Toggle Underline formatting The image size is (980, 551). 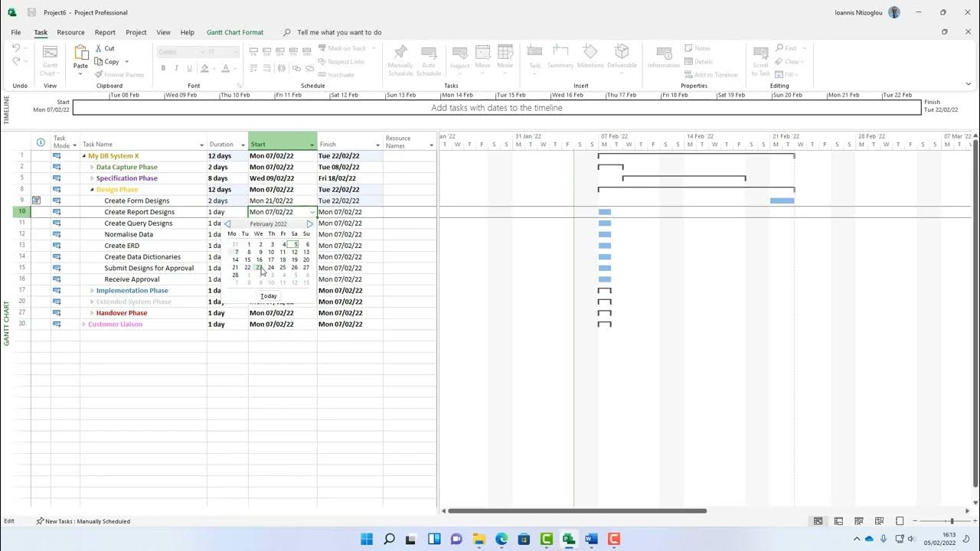[x=189, y=68]
